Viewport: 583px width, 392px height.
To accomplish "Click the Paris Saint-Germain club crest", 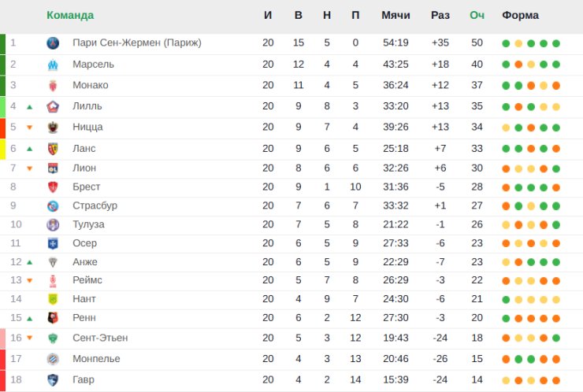I will point(53,43).
